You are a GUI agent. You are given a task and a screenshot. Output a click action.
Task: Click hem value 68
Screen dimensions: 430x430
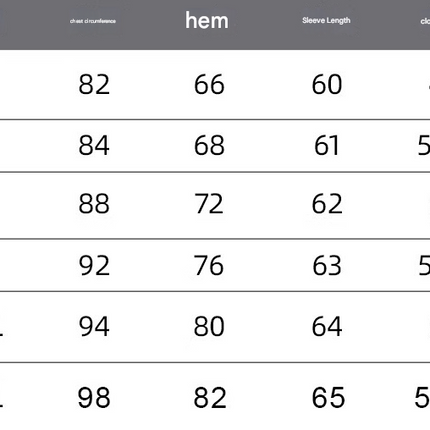coord(209,145)
